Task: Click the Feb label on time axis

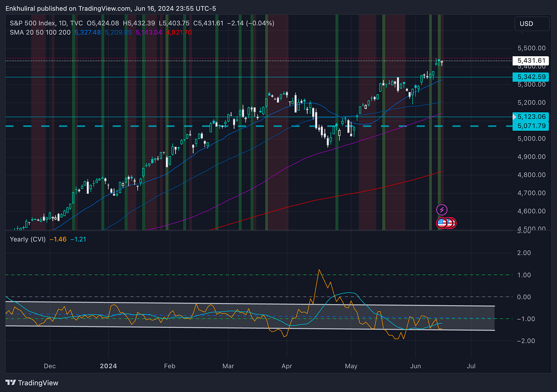Action: click(x=169, y=366)
